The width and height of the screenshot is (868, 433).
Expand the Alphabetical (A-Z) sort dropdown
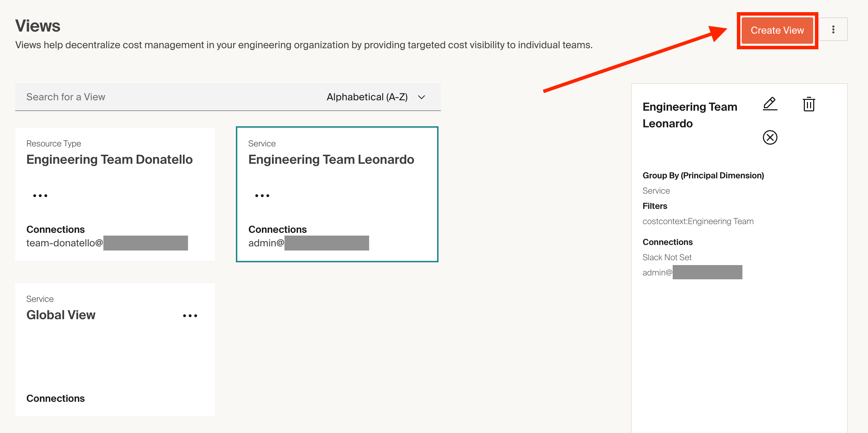tap(367, 97)
